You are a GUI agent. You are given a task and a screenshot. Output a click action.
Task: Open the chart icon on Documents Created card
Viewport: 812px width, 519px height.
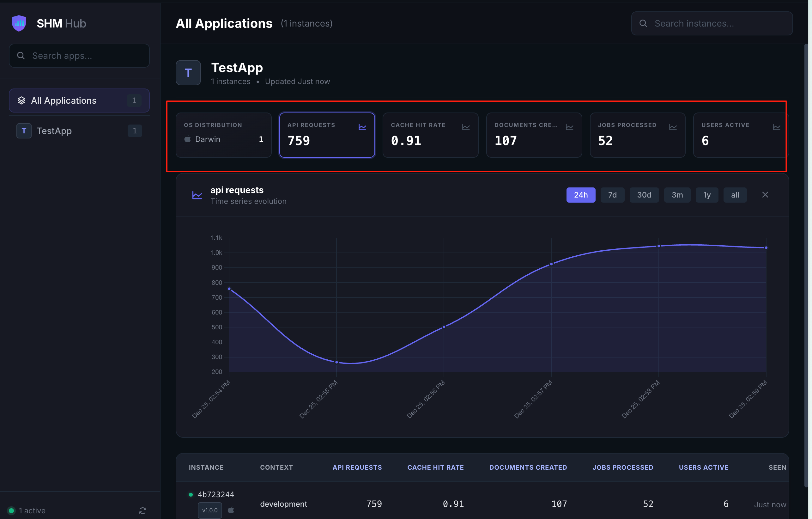[569, 127]
